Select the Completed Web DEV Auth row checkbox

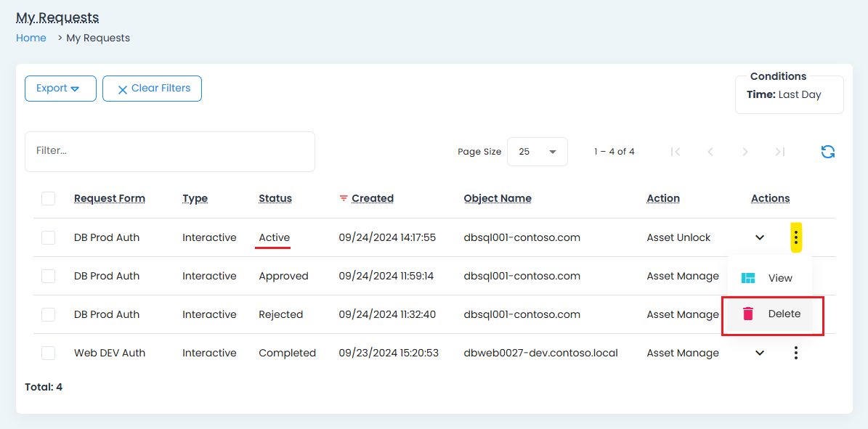coord(49,353)
